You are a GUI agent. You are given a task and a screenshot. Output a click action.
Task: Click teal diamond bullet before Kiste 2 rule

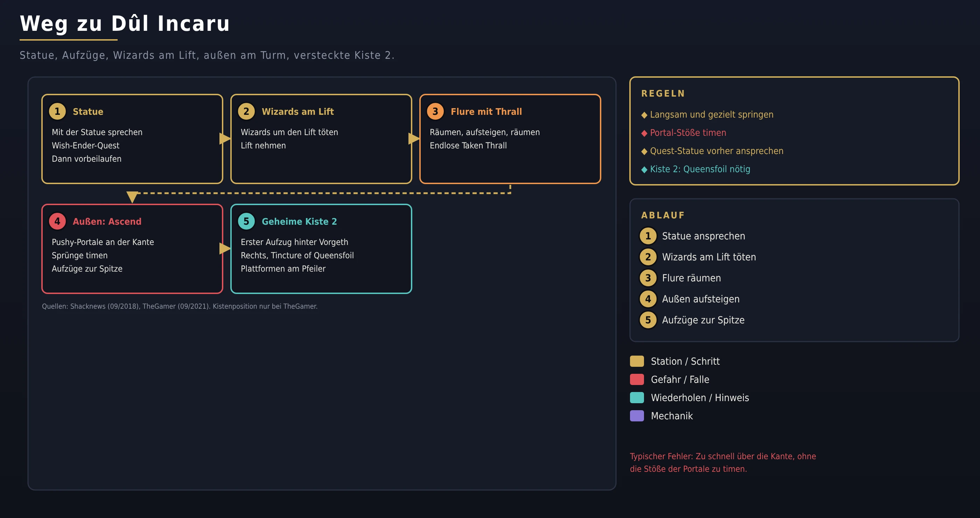(644, 170)
